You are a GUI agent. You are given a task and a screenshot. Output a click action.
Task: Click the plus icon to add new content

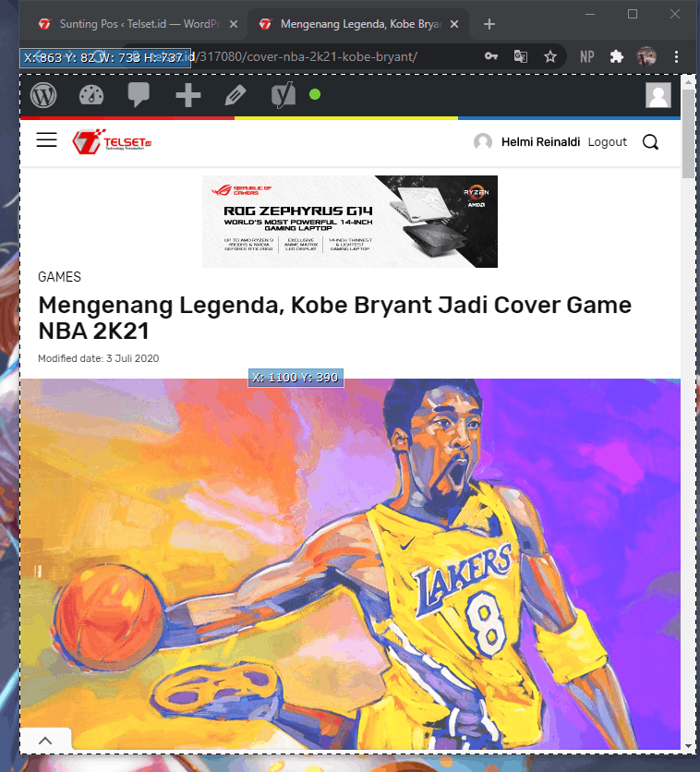coord(188,95)
